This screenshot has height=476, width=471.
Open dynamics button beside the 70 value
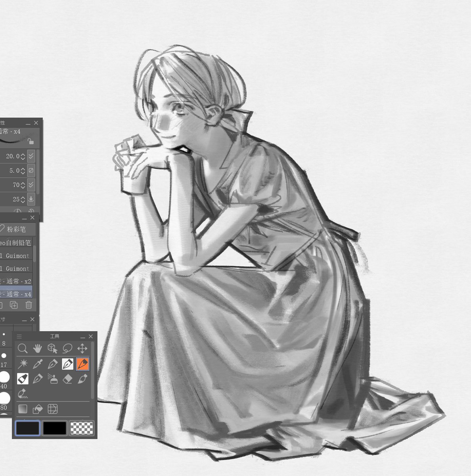(x=31, y=185)
